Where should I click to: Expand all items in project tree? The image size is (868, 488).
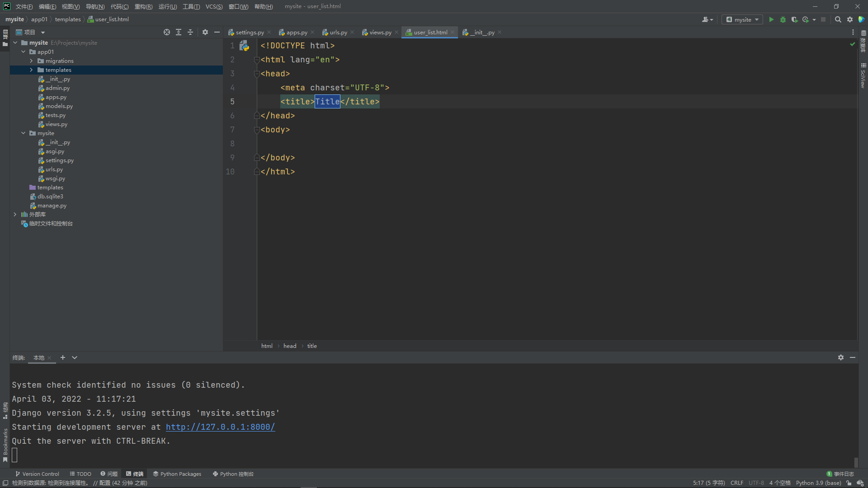click(179, 32)
